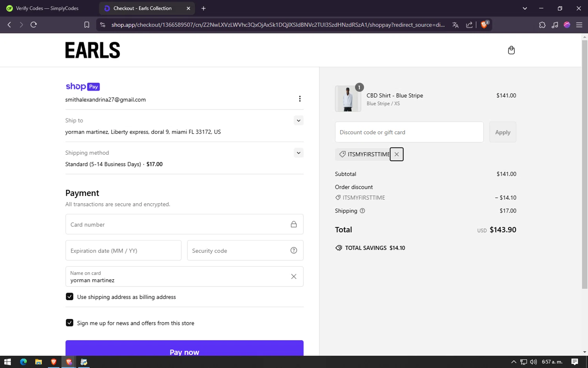Open site settings icon in address bar
Viewport: 588px width, 368px height.
[x=103, y=25]
